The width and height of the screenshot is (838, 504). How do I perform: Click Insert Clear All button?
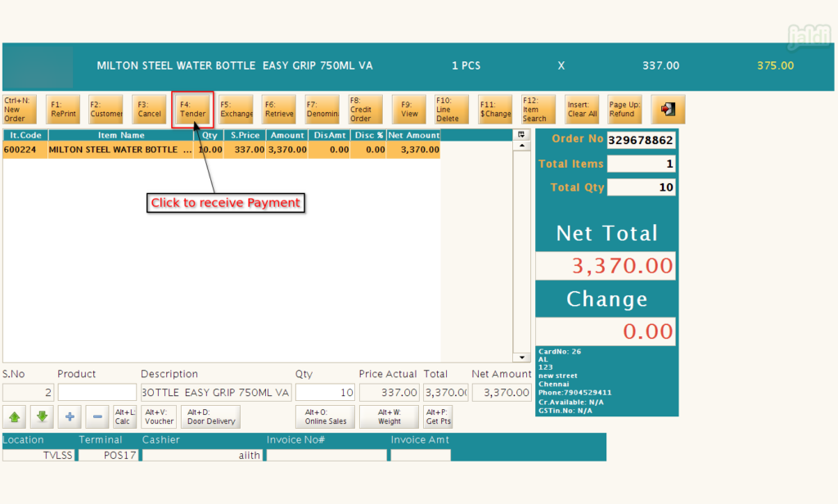[582, 109]
